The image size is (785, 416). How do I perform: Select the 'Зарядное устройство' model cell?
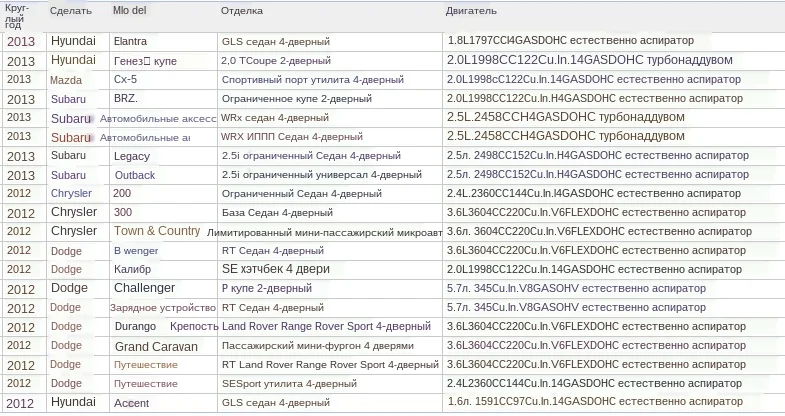pos(163,307)
